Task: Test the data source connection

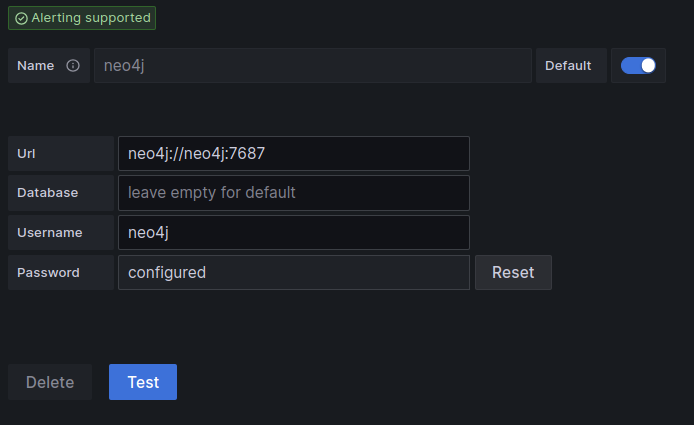Action: [143, 382]
